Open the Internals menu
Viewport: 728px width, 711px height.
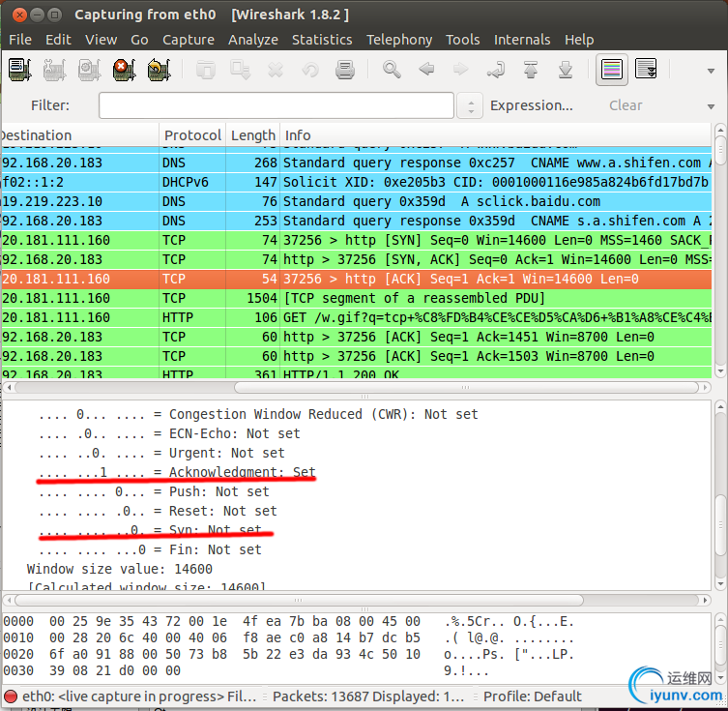coord(522,40)
